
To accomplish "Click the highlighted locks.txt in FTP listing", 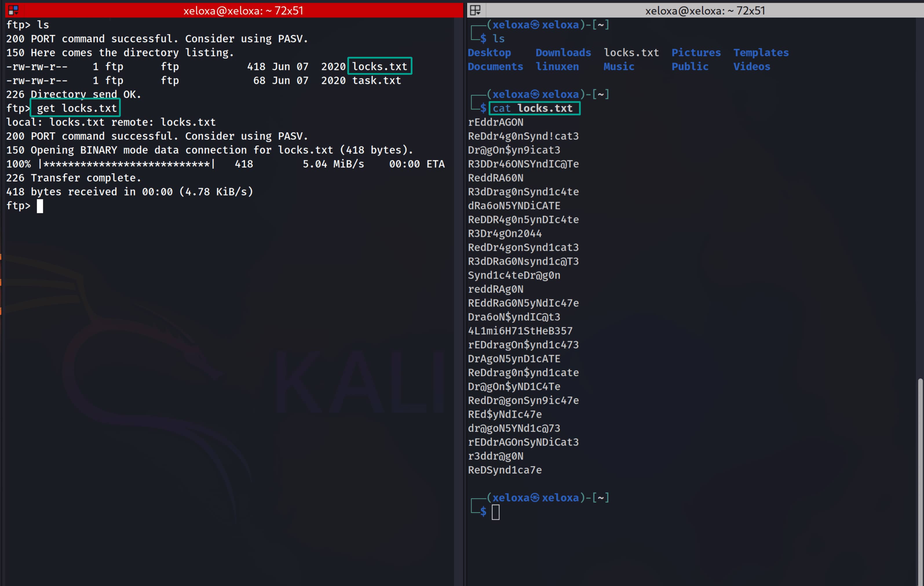I will 379,66.
